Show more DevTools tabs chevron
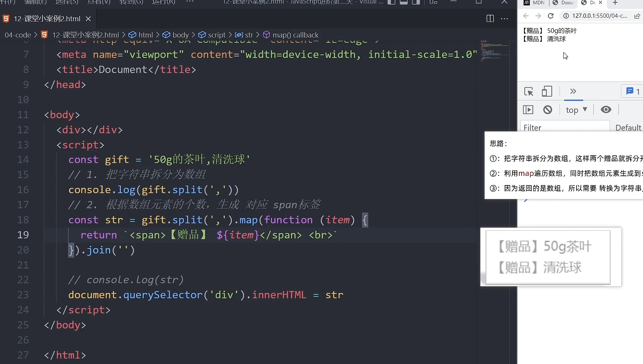Screen dimensions: 643x364 tap(573, 91)
